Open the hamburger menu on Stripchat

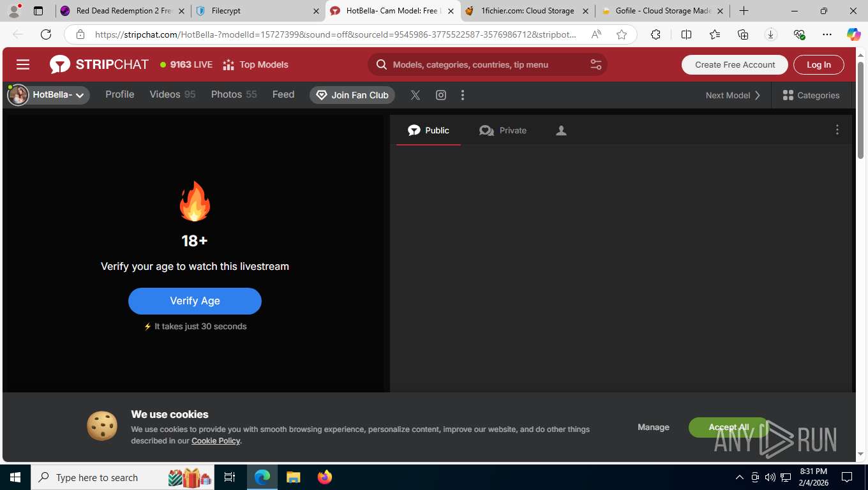(x=23, y=64)
